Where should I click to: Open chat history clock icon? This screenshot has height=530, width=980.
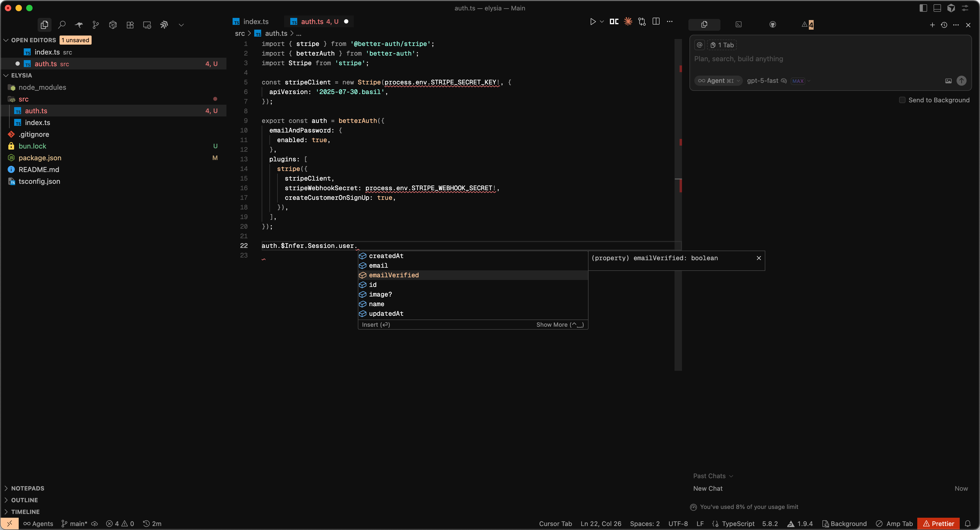pyautogui.click(x=944, y=25)
